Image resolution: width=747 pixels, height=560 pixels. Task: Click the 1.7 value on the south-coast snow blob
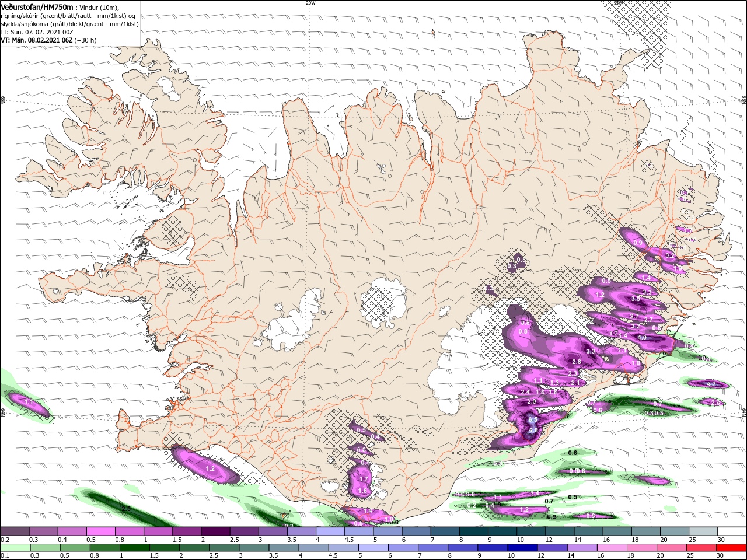coord(364,480)
